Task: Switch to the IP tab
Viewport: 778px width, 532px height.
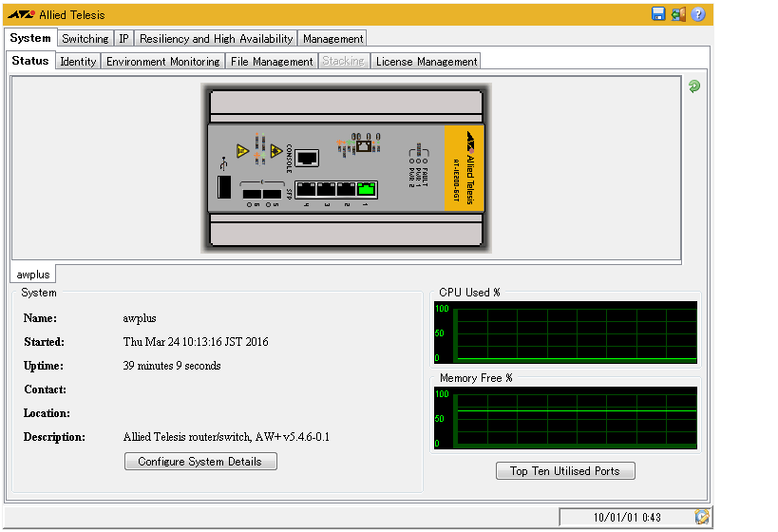Action: 123,39
